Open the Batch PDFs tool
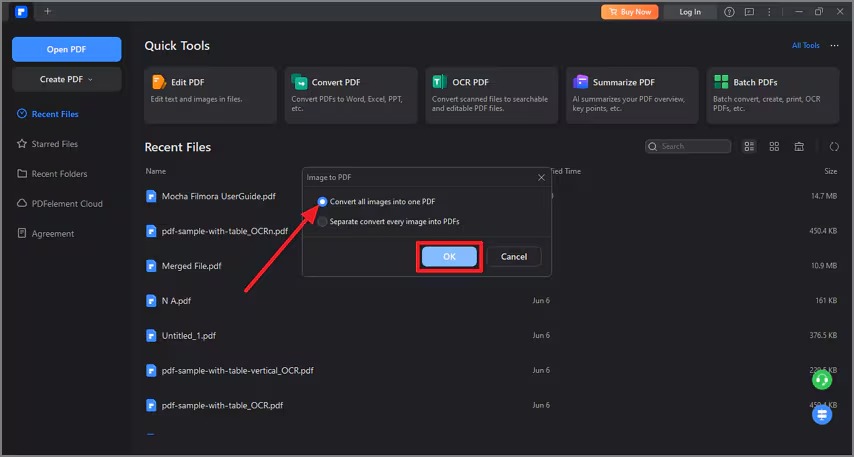 click(x=772, y=95)
